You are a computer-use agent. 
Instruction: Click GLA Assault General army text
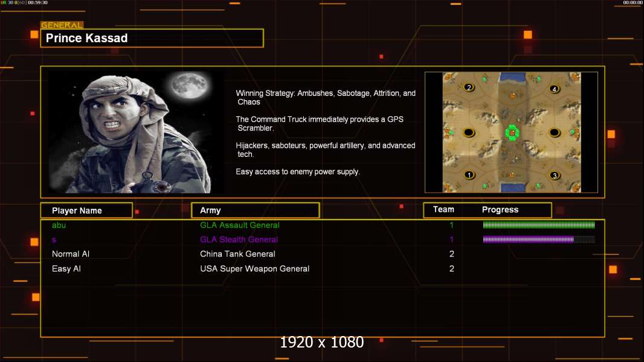[239, 225]
